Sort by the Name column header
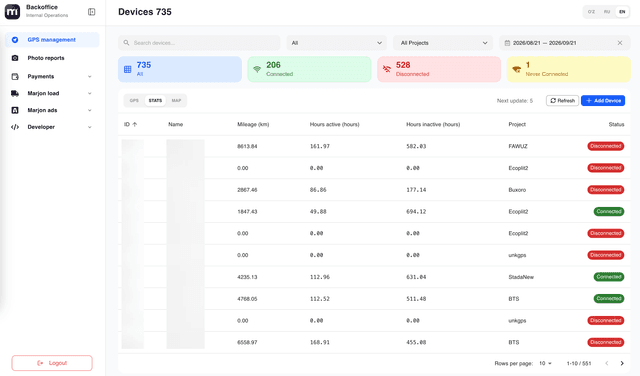The height and width of the screenshot is (376, 640). (176, 125)
